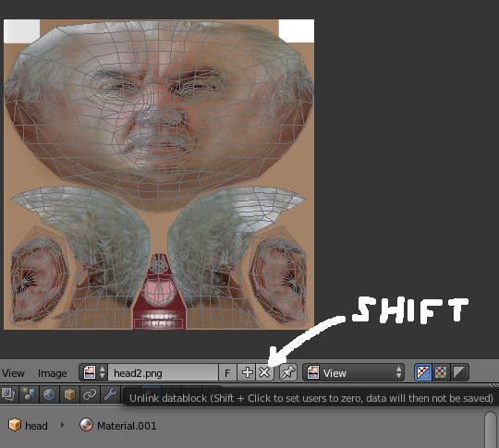This screenshot has width=499, height=448.
Task: Toggle the F fake user button
Action: click(x=227, y=372)
